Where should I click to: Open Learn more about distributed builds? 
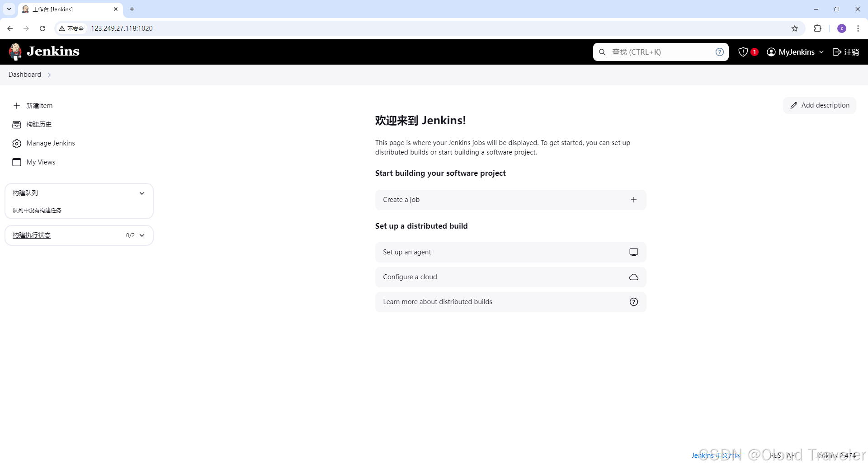pyautogui.click(x=511, y=302)
